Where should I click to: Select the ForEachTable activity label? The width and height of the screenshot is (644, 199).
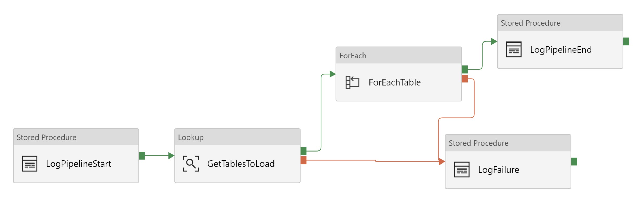tap(395, 82)
